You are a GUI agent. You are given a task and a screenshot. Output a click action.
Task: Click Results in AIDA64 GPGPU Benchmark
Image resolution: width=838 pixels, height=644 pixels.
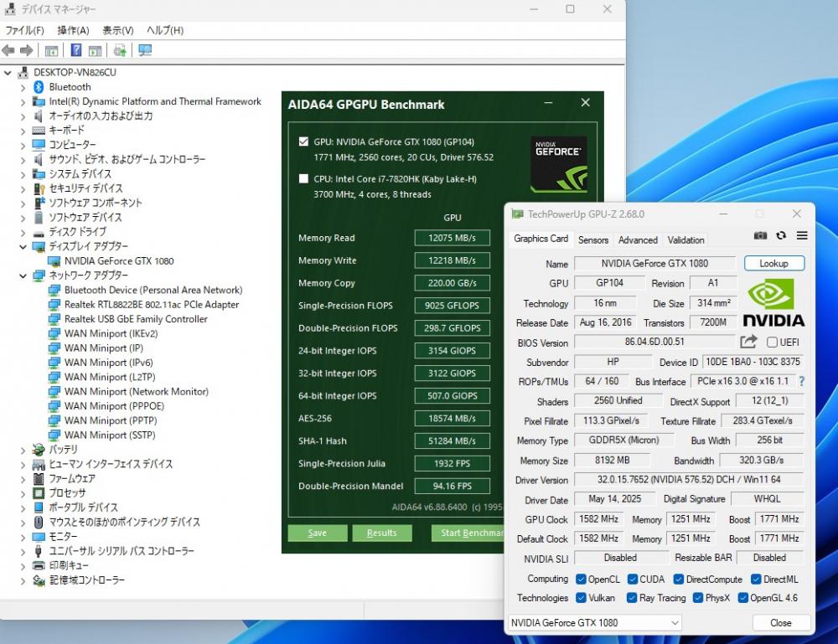381,533
